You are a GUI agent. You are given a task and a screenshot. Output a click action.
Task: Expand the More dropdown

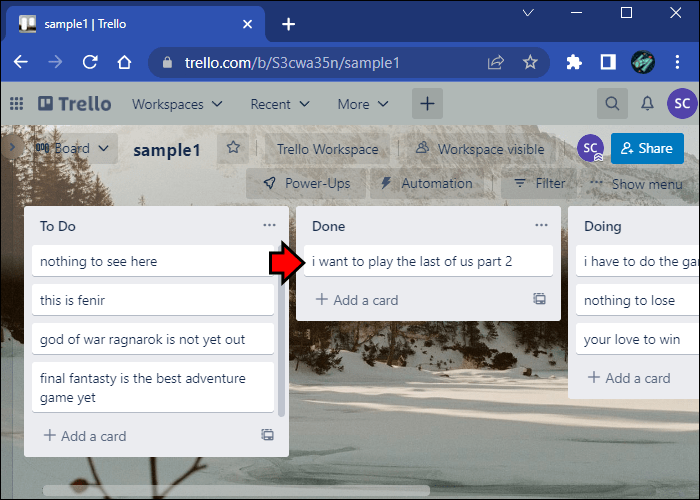[362, 104]
